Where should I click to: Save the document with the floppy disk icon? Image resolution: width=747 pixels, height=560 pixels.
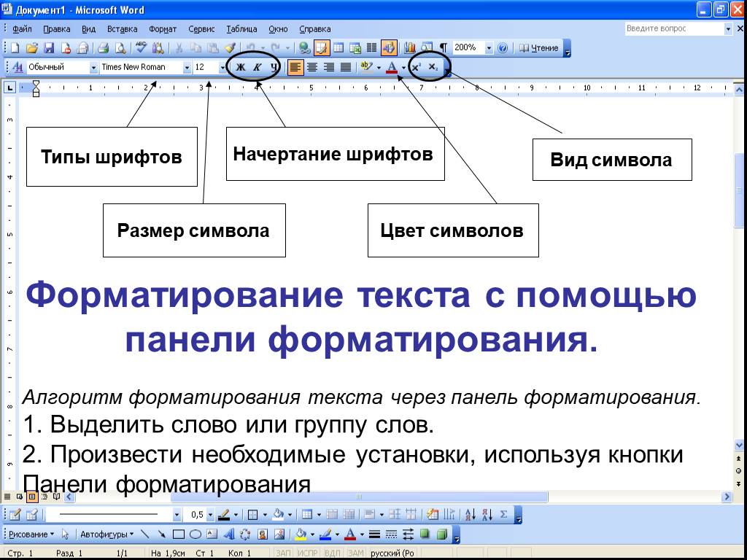click(49, 47)
